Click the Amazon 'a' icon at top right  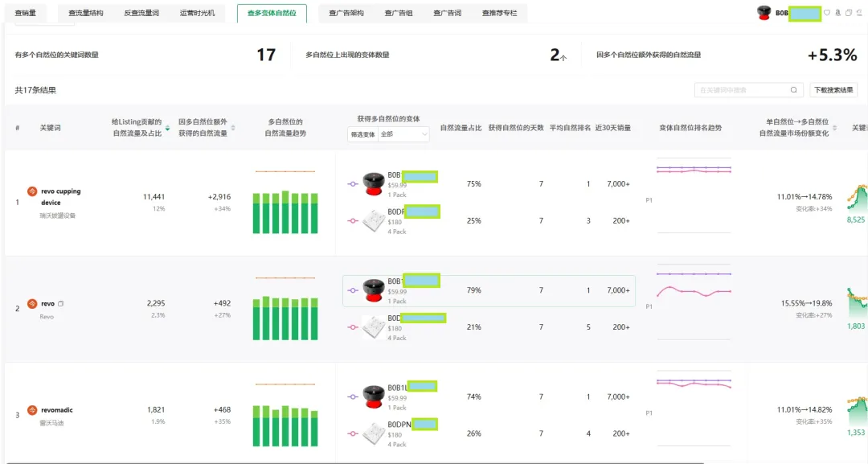click(x=837, y=13)
